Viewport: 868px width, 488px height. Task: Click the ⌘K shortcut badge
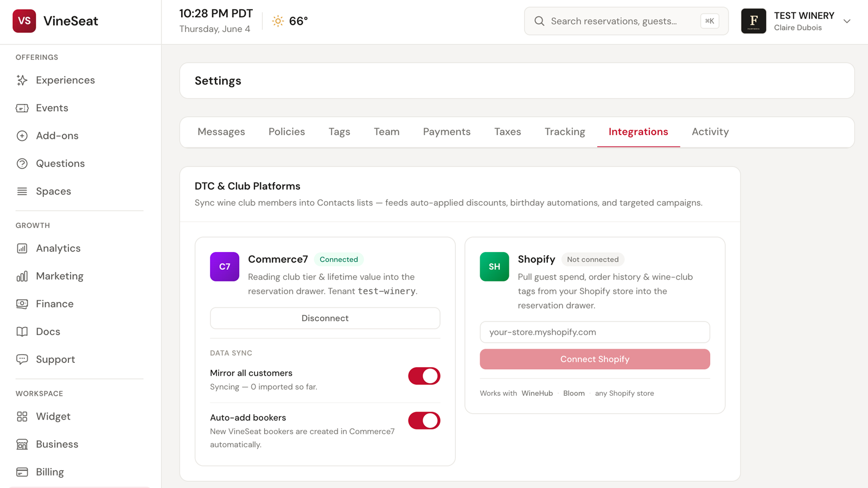710,21
